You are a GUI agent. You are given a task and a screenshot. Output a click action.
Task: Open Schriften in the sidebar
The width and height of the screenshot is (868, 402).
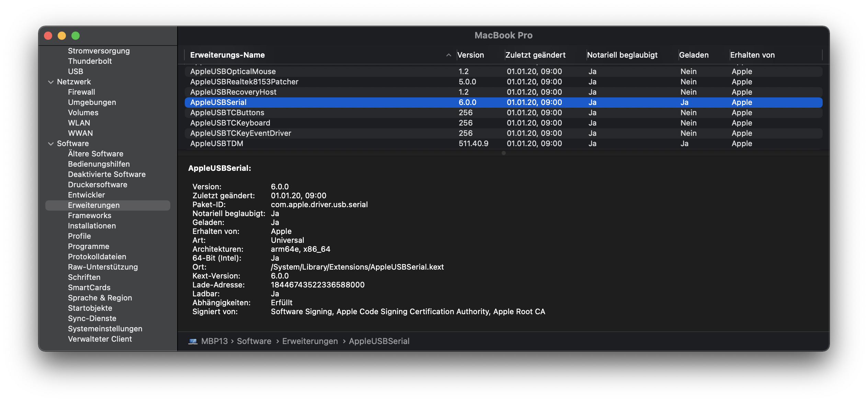pyautogui.click(x=84, y=277)
